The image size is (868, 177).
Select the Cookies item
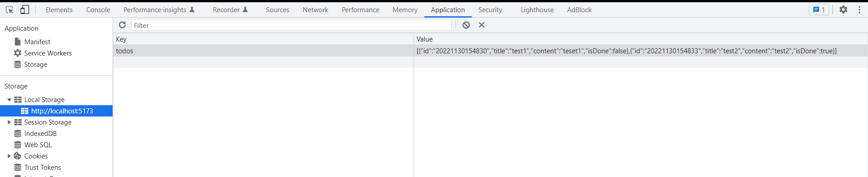(36, 156)
